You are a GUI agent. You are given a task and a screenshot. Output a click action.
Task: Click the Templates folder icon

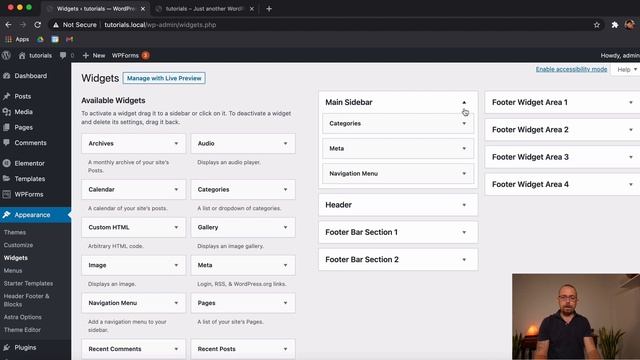[x=7, y=179]
